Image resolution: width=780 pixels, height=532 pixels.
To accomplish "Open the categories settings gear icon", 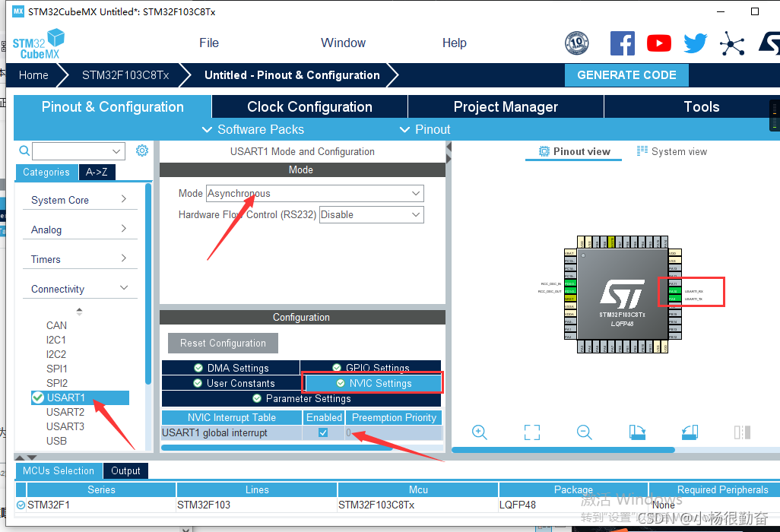I will pyautogui.click(x=142, y=150).
